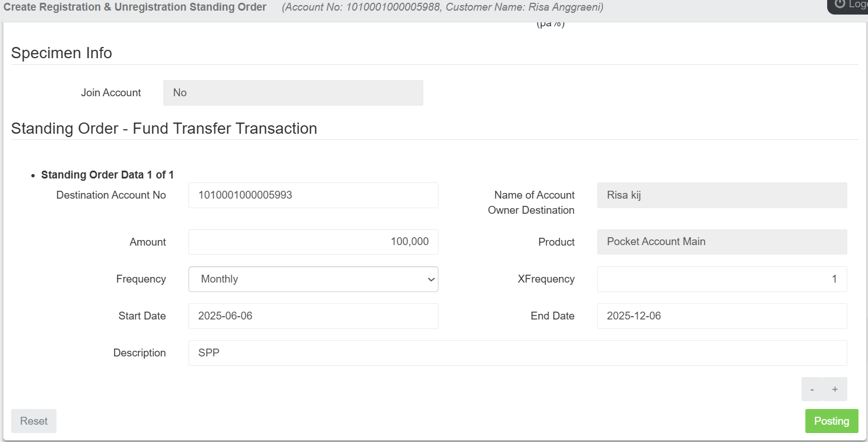Remove standing order row with minus button
Viewport: 868px width, 442px height.
(x=812, y=389)
